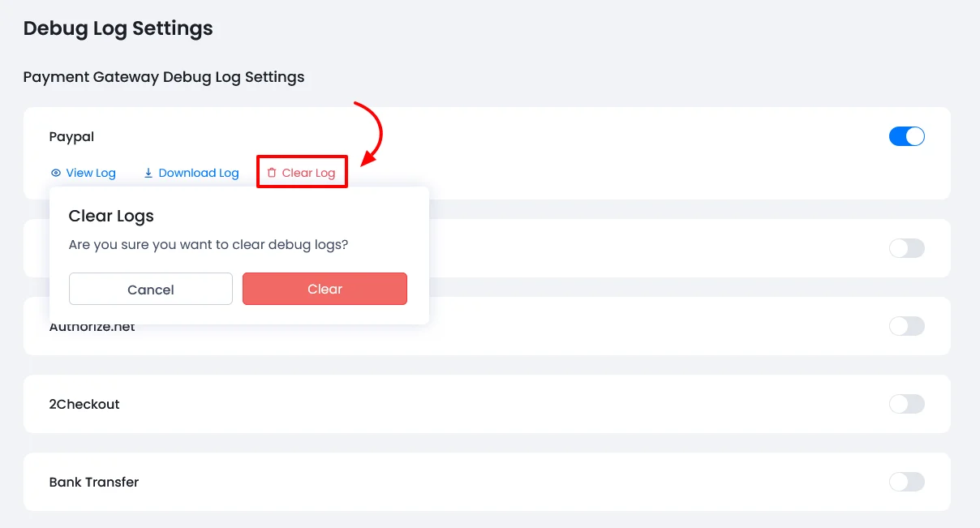The height and width of the screenshot is (528, 980).
Task: Select the 2Checkout gateway label
Action: [84, 404]
